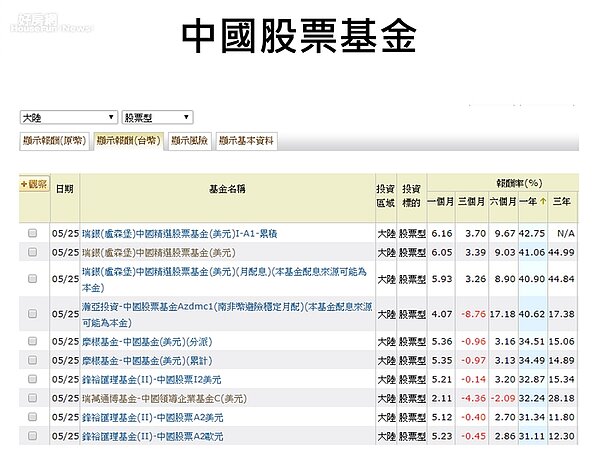600x455 pixels.
Task: Select the -8.76 three-month return value
Action: tap(473, 314)
